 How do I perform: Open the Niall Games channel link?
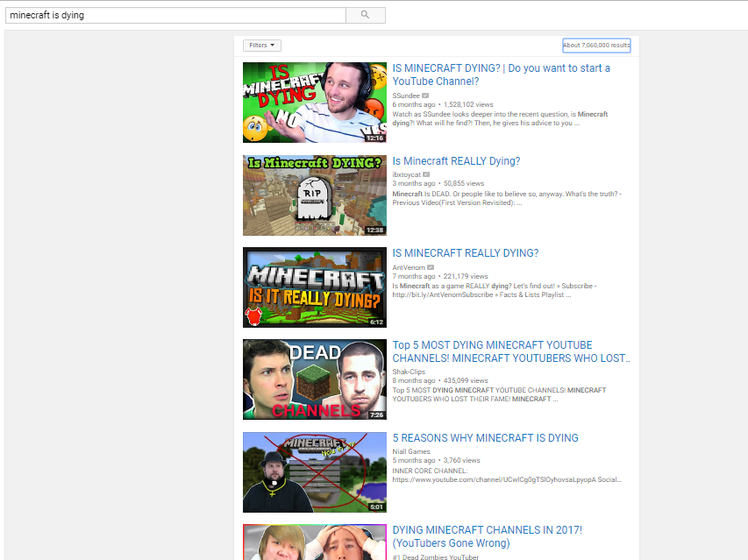click(x=411, y=451)
